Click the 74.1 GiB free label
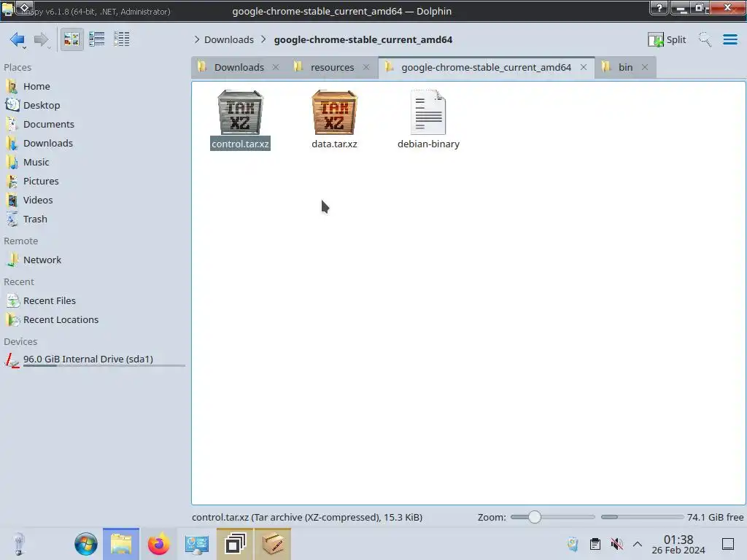The width and height of the screenshot is (747, 560). [x=715, y=517]
